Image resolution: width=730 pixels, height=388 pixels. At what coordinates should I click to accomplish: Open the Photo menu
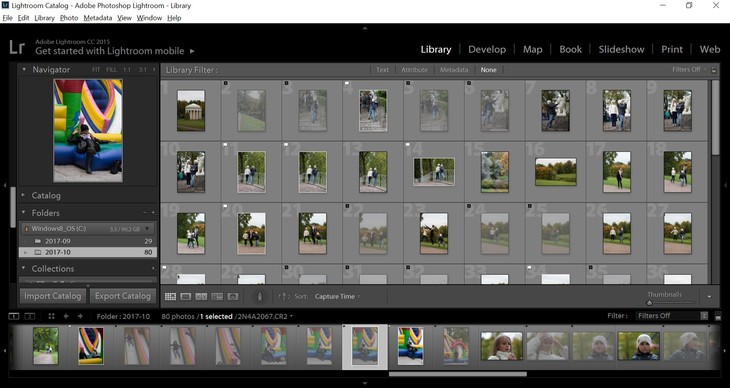pos(69,18)
